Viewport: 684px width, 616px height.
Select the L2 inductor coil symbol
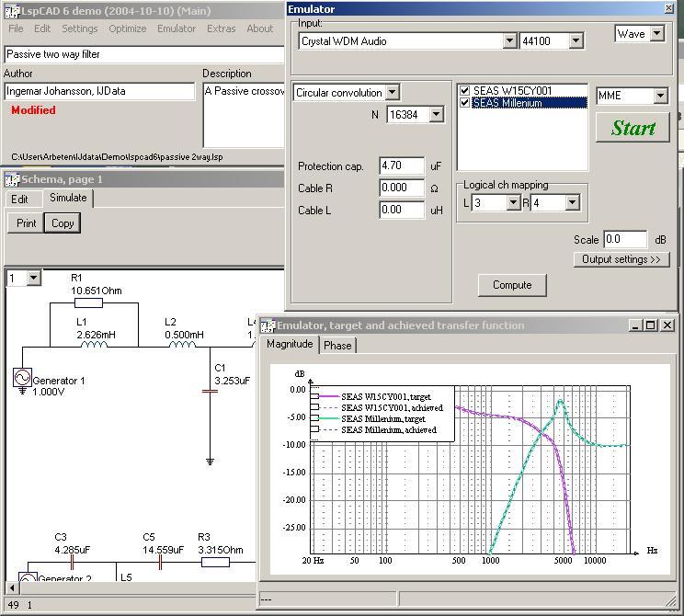click(x=182, y=345)
